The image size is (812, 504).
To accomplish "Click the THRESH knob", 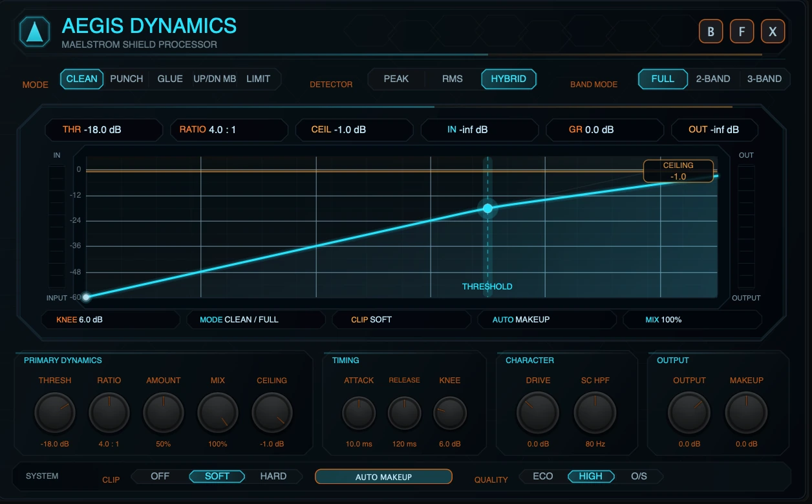I will [55, 413].
